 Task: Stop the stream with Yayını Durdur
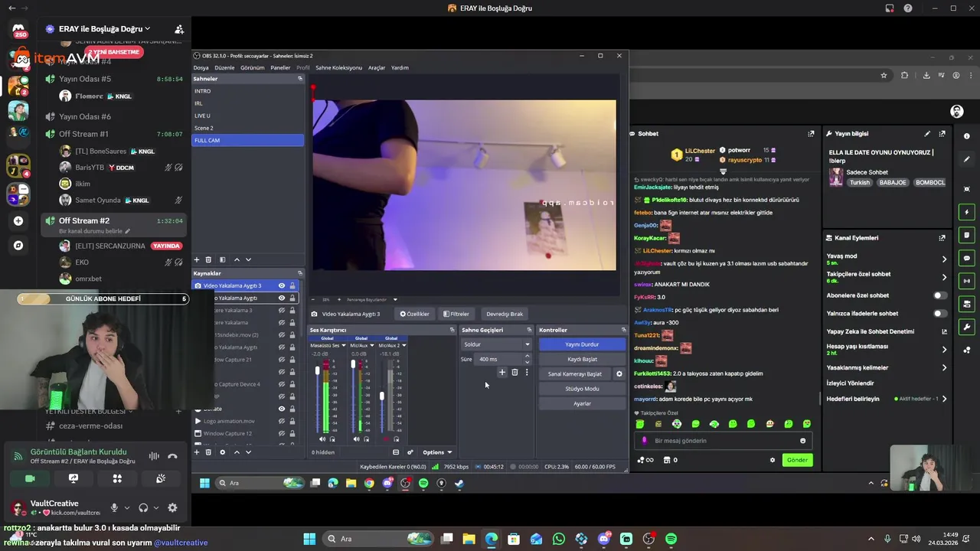[582, 344]
